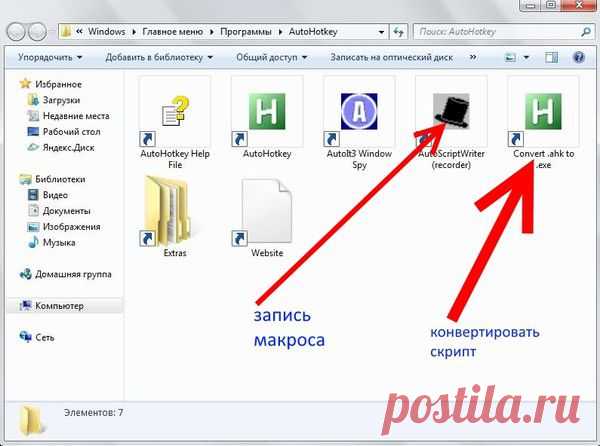The image size is (600, 446).
Task: Click Программы breadcrumb segment
Action: 246,31
